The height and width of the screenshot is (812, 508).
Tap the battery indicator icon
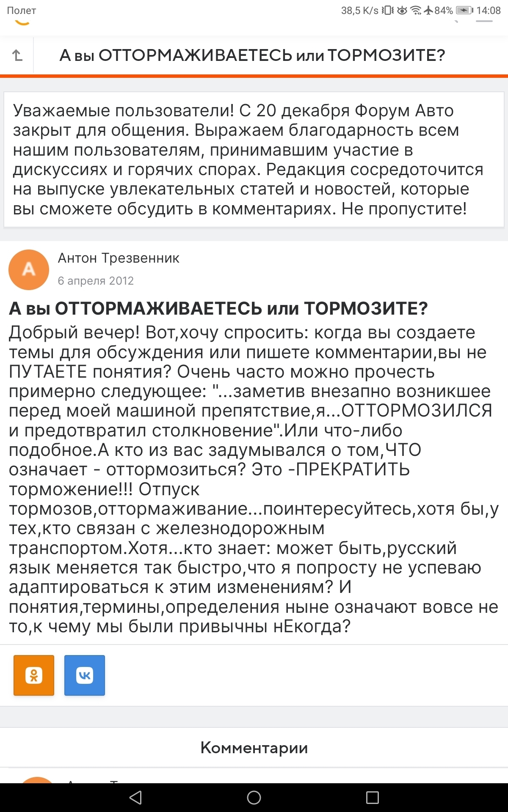pyautogui.click(x=464, y=11)
